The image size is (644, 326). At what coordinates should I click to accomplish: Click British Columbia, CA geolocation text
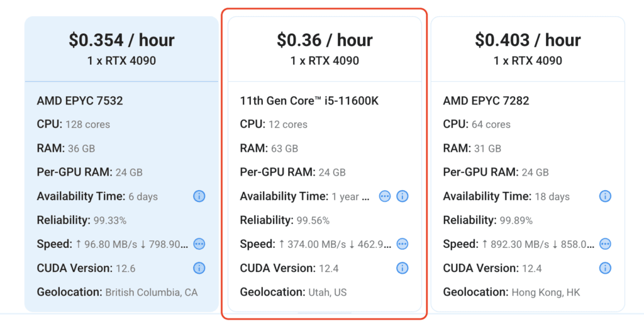pos(152,293)
